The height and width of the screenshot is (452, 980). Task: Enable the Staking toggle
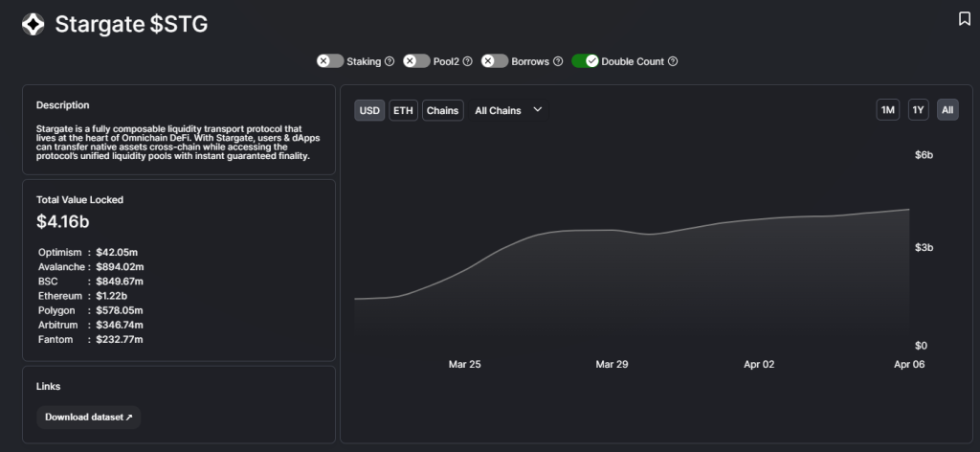[x=330, y=61]
